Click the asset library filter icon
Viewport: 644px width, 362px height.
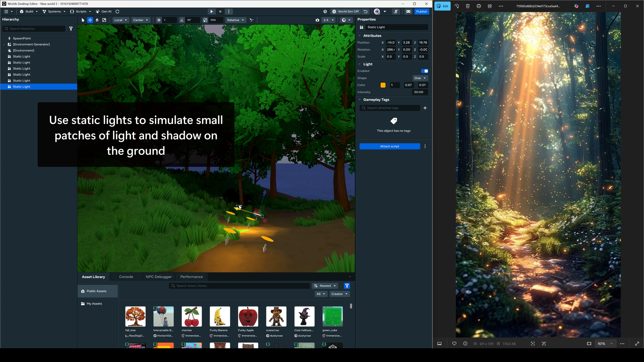347,286
